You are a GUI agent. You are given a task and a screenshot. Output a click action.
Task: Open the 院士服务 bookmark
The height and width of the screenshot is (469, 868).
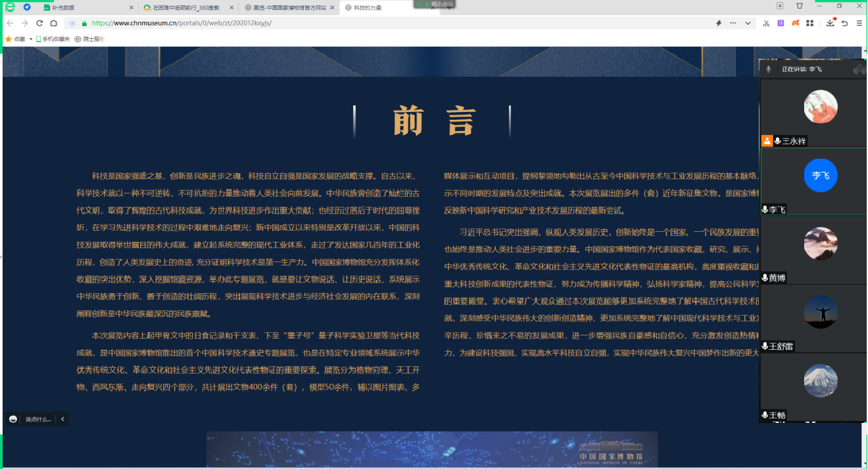click(89, 39)
